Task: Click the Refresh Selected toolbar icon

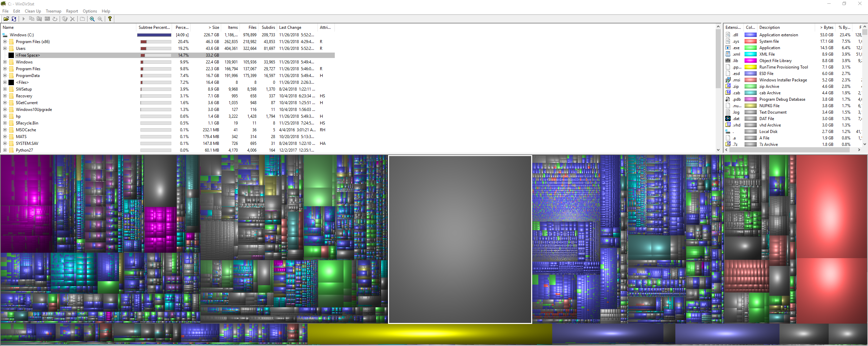Action: coord(55,19)
